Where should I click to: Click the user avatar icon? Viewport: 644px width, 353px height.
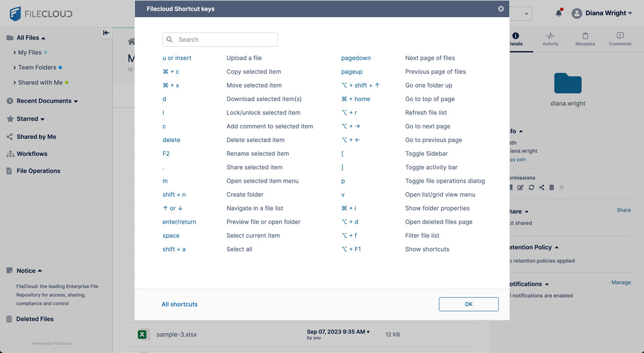click(577, 13)
